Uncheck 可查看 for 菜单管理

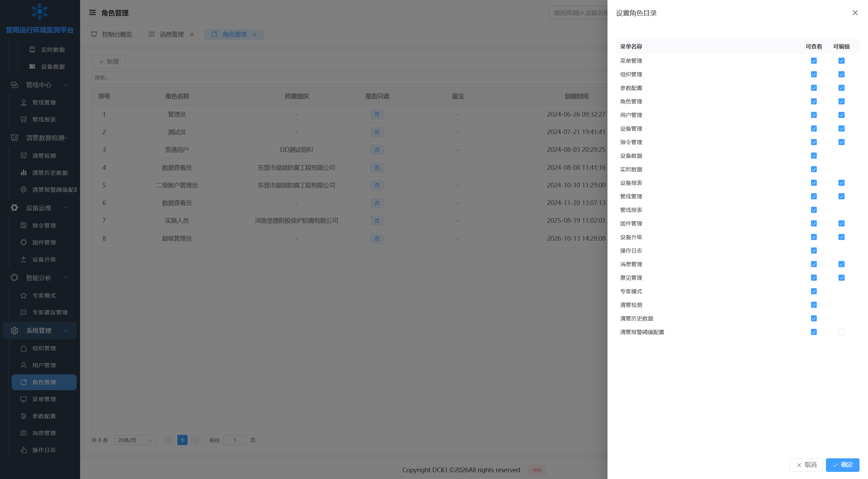tap(814, 61)
